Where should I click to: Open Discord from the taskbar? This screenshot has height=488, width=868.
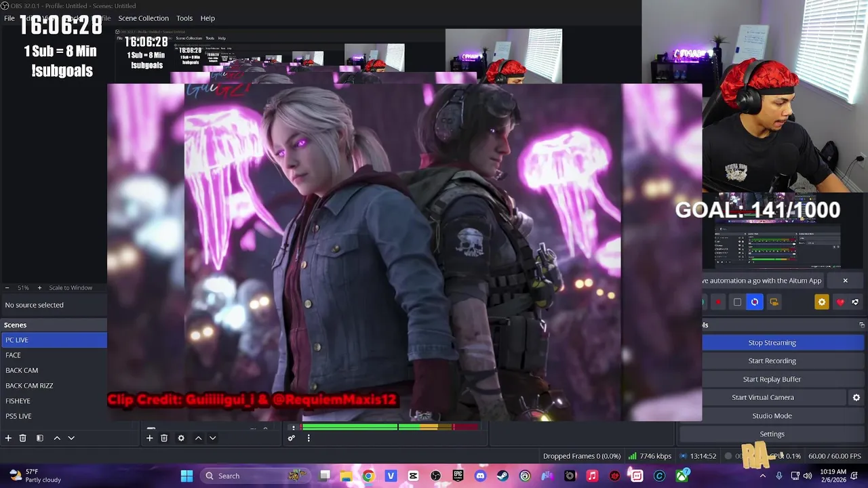(481, 476)
